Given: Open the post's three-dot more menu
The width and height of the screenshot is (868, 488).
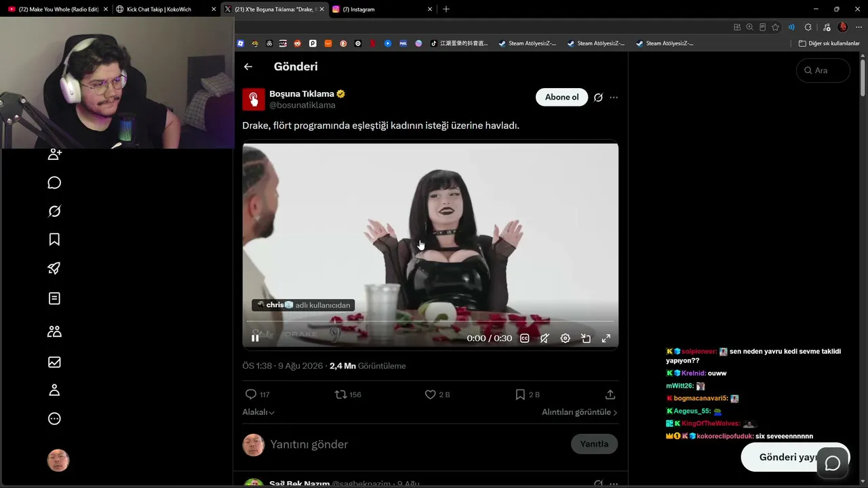Looking at the screenshot, I should click(614, 98).
